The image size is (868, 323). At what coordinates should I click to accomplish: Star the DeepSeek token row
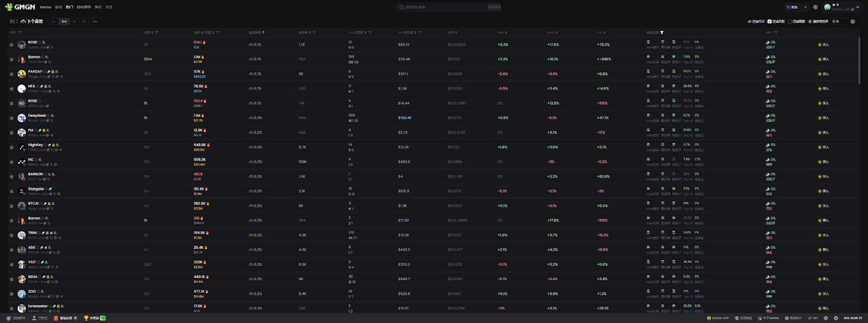[x=11, y=118]
